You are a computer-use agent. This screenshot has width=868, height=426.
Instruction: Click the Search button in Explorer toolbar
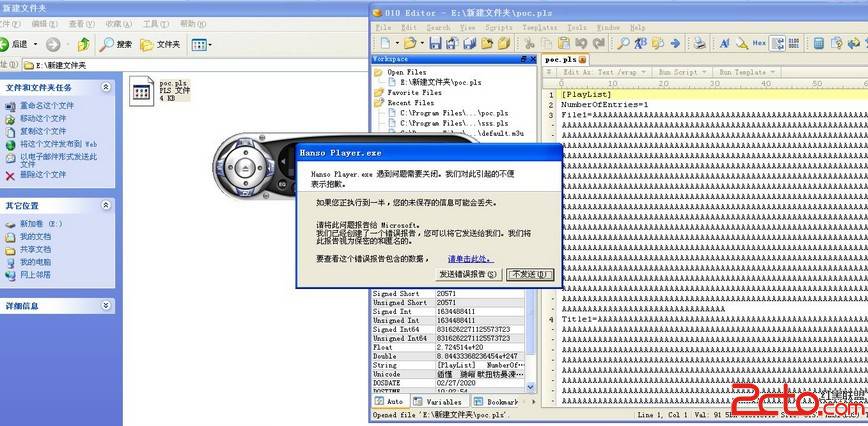pos(116,44)
